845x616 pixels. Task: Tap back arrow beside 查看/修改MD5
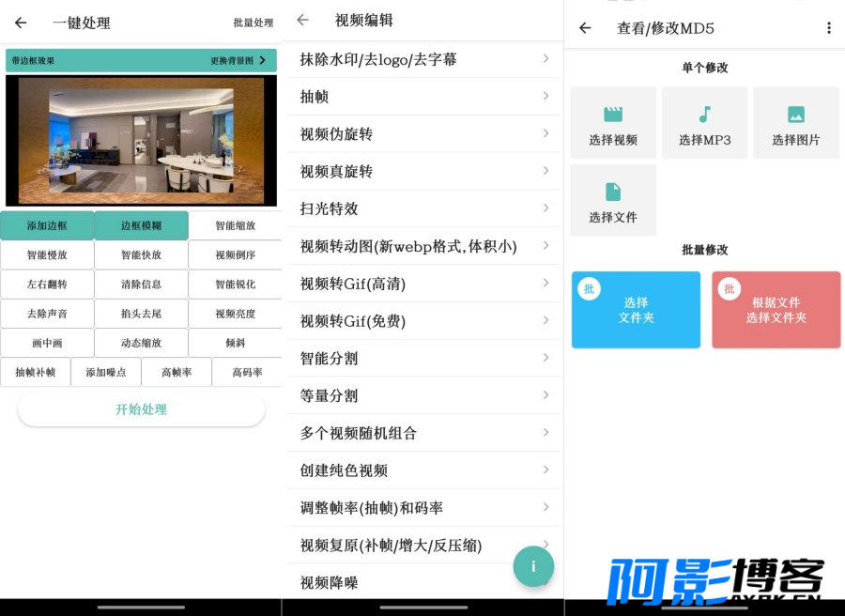coord(585,28)
